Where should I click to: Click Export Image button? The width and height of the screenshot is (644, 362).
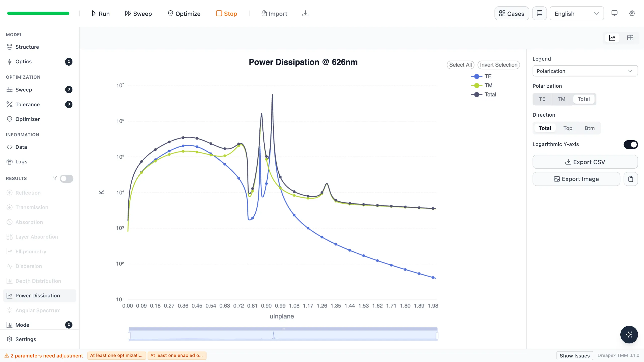[x=576, y=179]
